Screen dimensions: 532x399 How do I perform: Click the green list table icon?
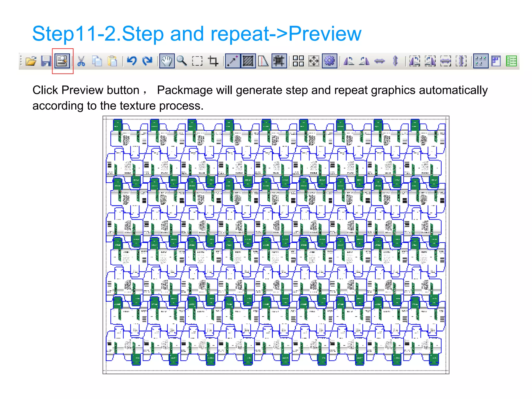(511, 61)
